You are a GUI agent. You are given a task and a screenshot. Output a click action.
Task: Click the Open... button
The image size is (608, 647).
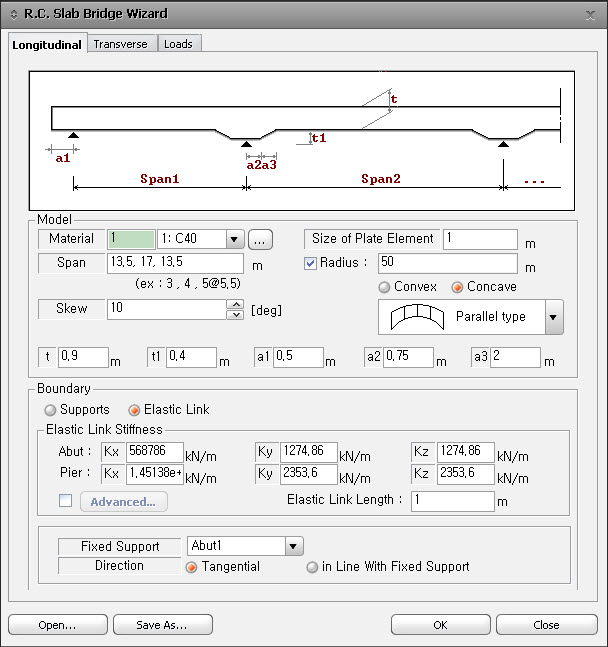(x=57, y=625)
